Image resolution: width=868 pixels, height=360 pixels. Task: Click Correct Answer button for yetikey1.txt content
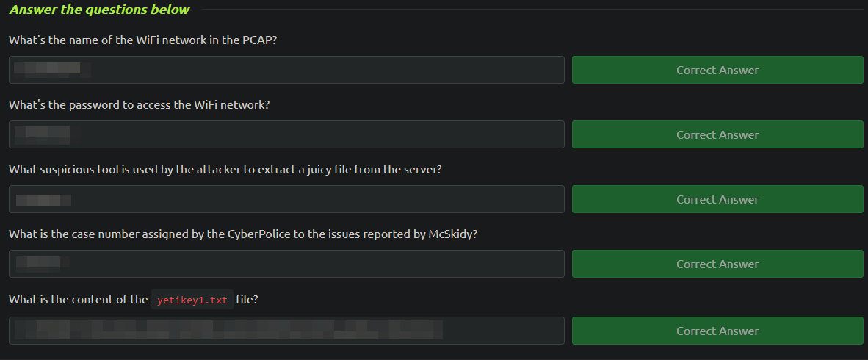(x=717, y=331)
